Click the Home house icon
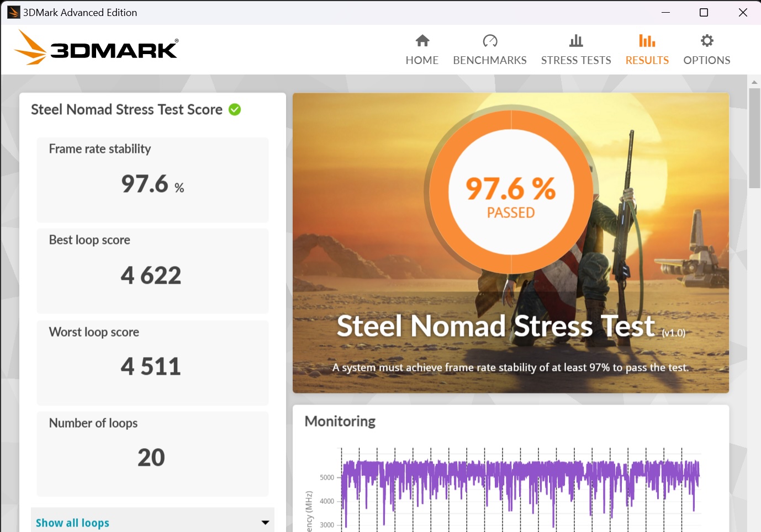The height and width of the screenshot is (532, 761). tap(422, 40)
